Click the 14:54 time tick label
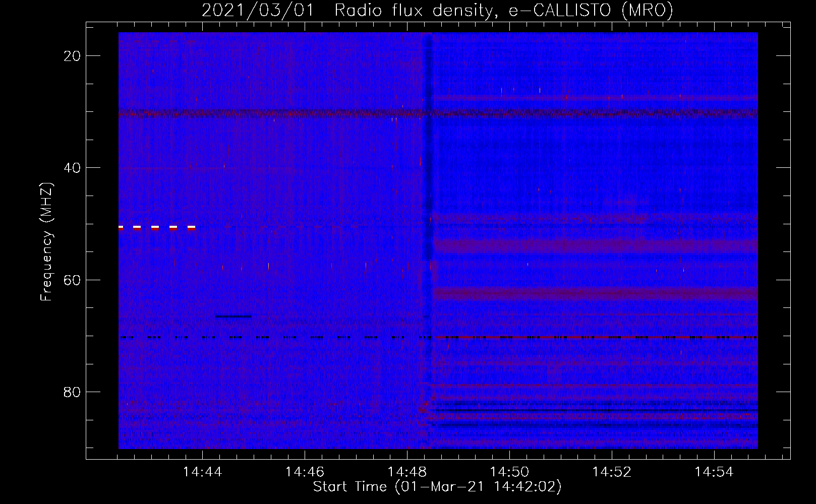The width and height of the screenshot is (816, 504). tap(714, 472)
